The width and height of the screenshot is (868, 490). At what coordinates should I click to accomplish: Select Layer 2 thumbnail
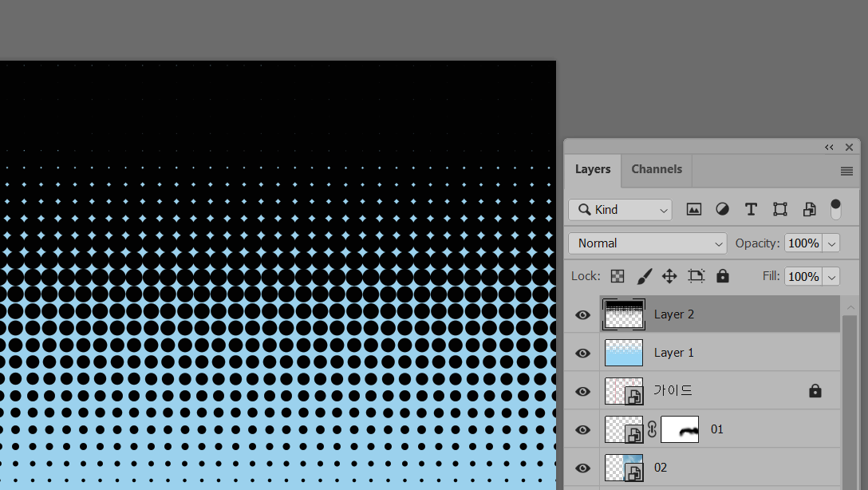pos(624,314)
